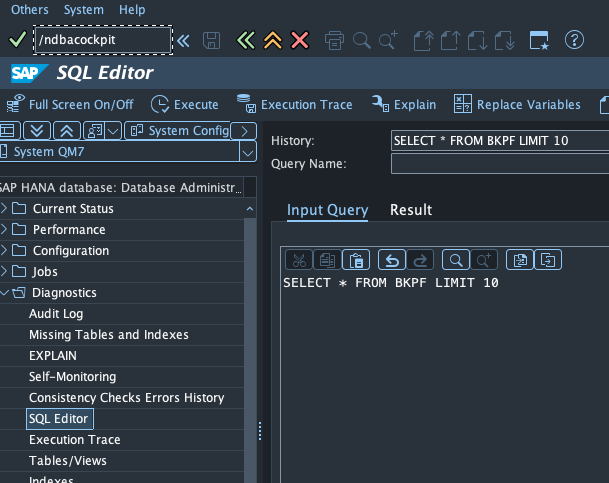Click the layout toggle icon above System QM7
Viewport: 609px width, 483px height.
(x=9, y=130)
